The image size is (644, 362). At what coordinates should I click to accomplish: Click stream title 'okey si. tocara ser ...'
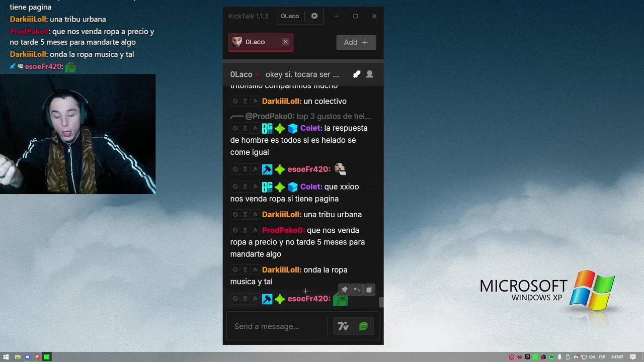pos(302,74)
